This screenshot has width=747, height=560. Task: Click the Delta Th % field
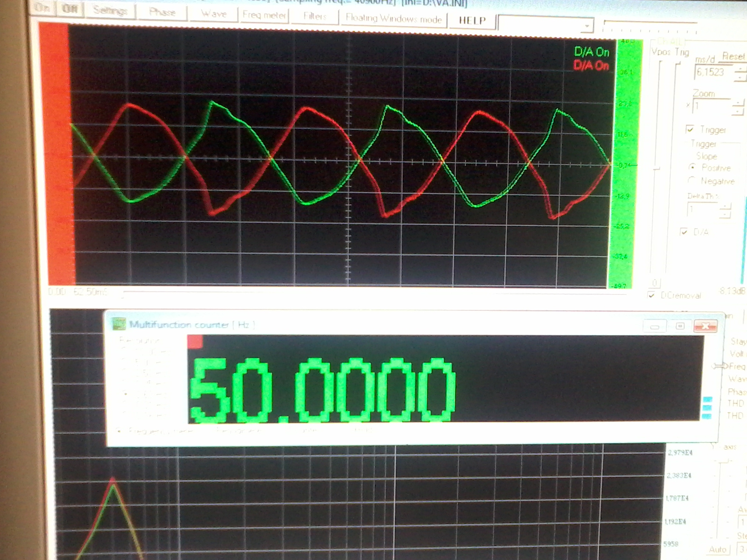(703, 210)
